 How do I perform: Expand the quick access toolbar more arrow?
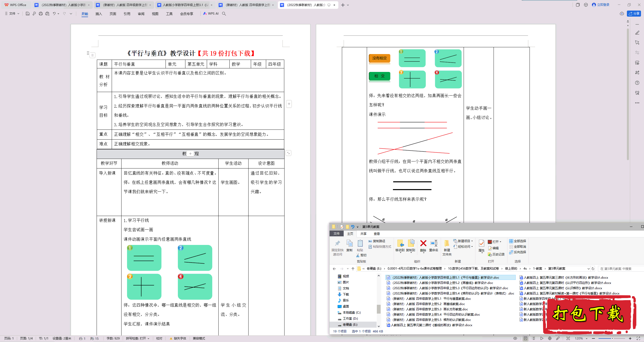(71, 14)
